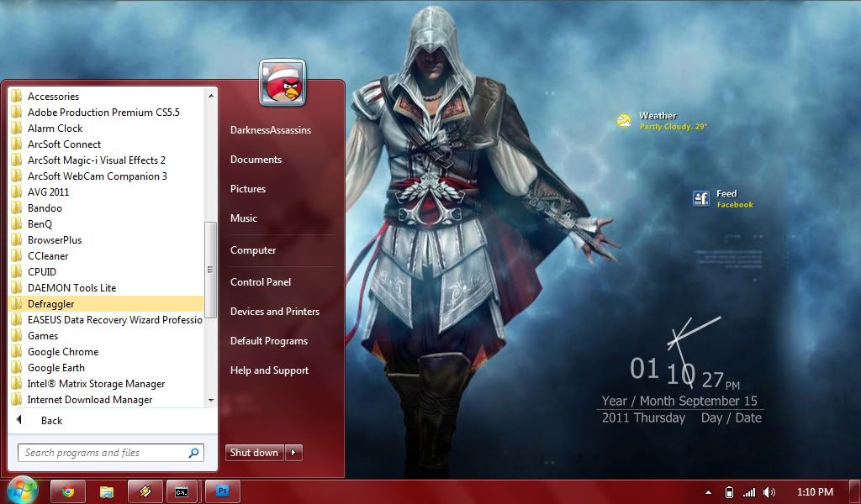This screenshot has width=861, height=504.
Task: Click the Windows Start orb
Action: 23,490
